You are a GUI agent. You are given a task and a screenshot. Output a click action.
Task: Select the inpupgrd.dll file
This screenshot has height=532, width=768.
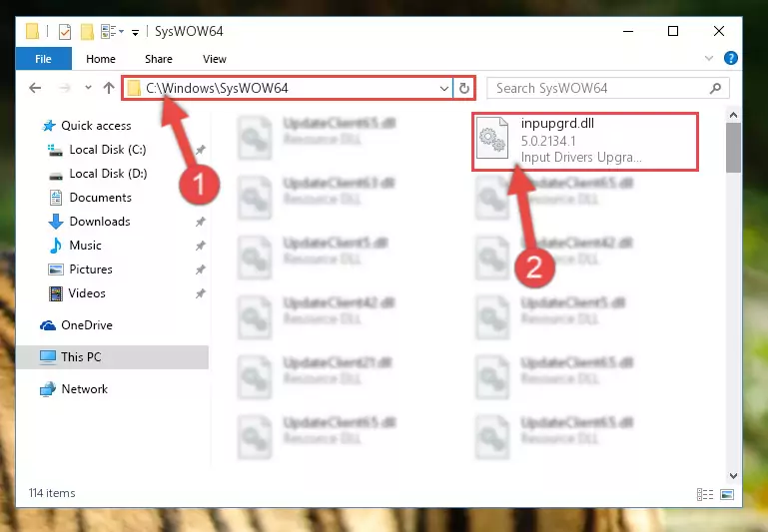pyautogui.click(x=585, y=142)
